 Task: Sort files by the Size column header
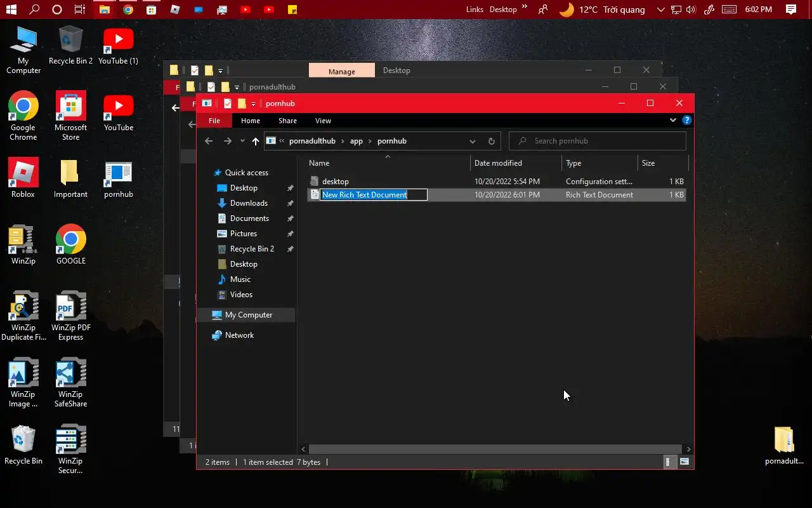coord(662,163)
